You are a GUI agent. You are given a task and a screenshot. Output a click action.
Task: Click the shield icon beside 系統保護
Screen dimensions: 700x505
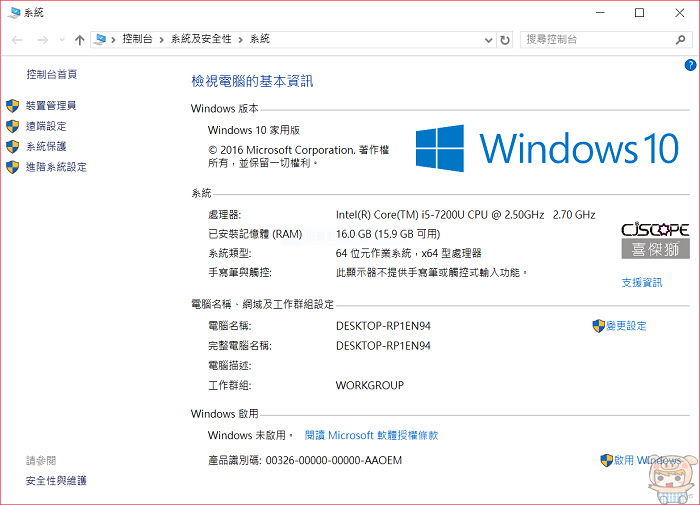12,146
